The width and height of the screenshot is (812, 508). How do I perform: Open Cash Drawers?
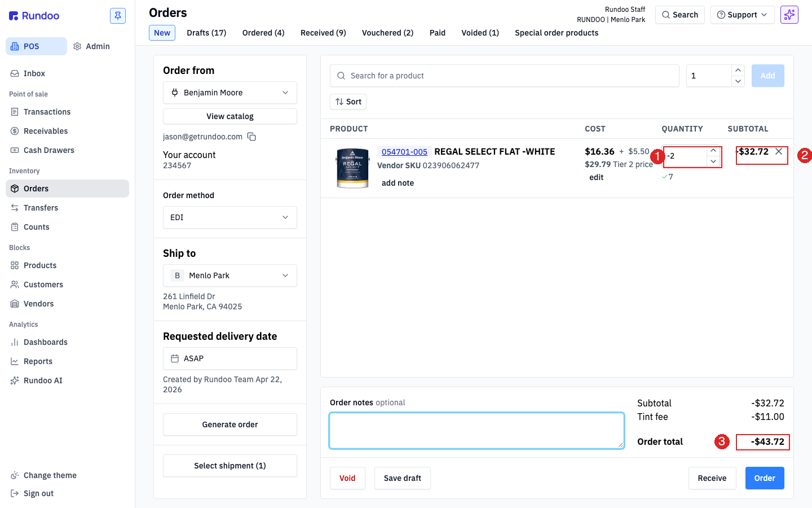coord(68,150)
